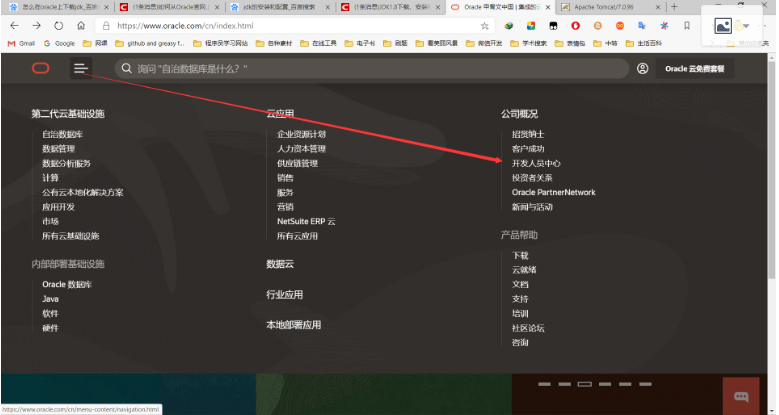Open the 微信开发 bookmark folder

(484, 43)
